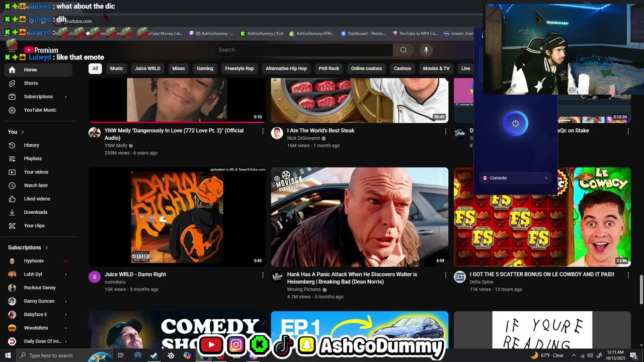The image size is (644, 362).
Task: Play the Le Cowboy slots thumbnail
Action: coord(542,217)
